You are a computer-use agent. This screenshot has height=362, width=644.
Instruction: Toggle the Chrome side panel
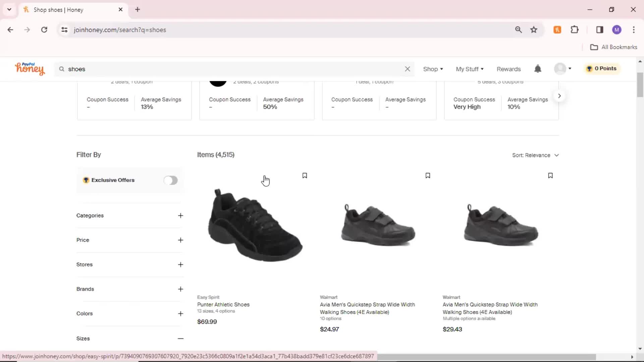pos(600,30)
